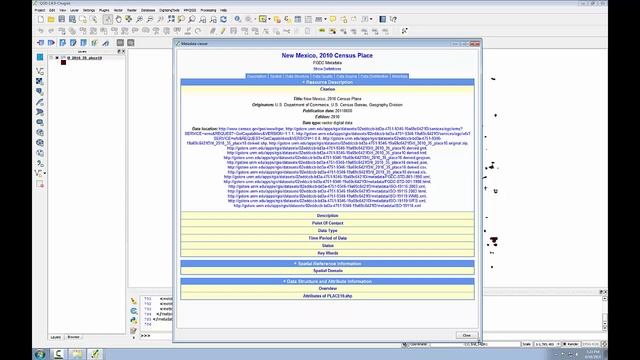The height and width of the screenshot is (360, 640).
Task: Click the yellow label tool icon
Action: click(322, 31)
